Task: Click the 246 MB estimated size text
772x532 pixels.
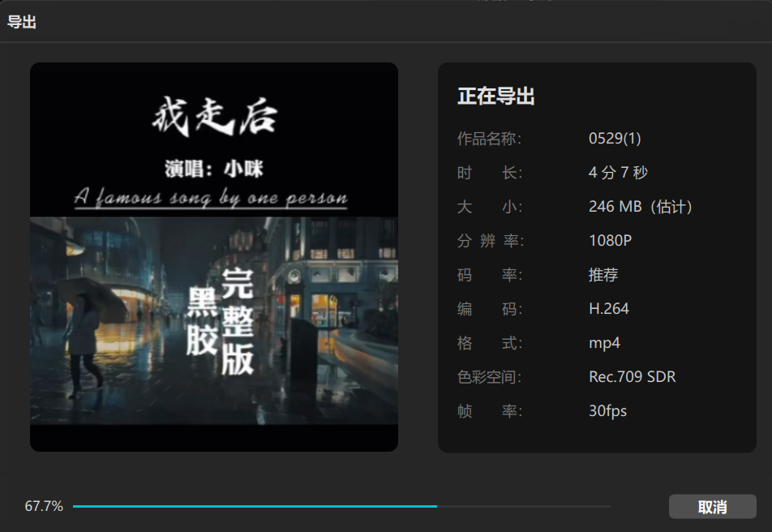Action: 640,206
